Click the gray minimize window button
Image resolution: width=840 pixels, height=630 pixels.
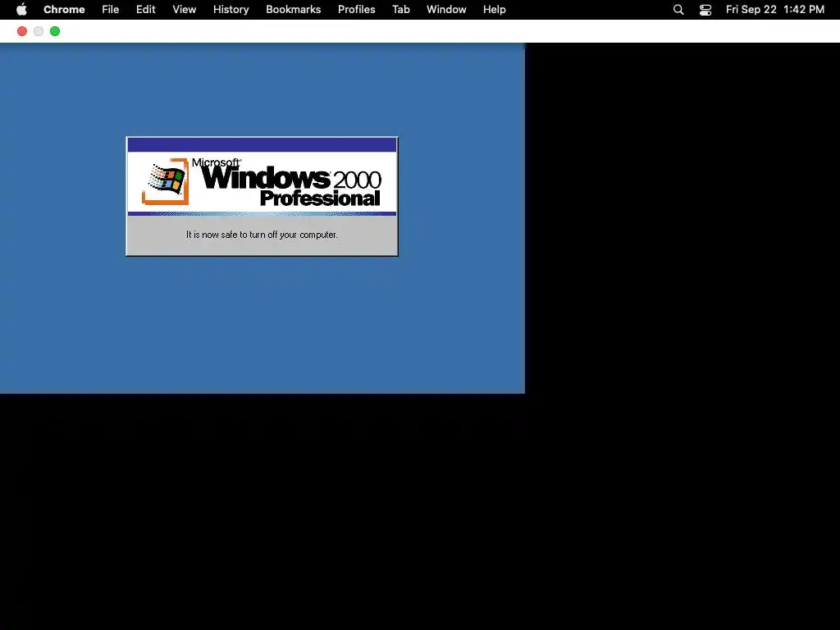pyautogui.click(x=39, y=31)
